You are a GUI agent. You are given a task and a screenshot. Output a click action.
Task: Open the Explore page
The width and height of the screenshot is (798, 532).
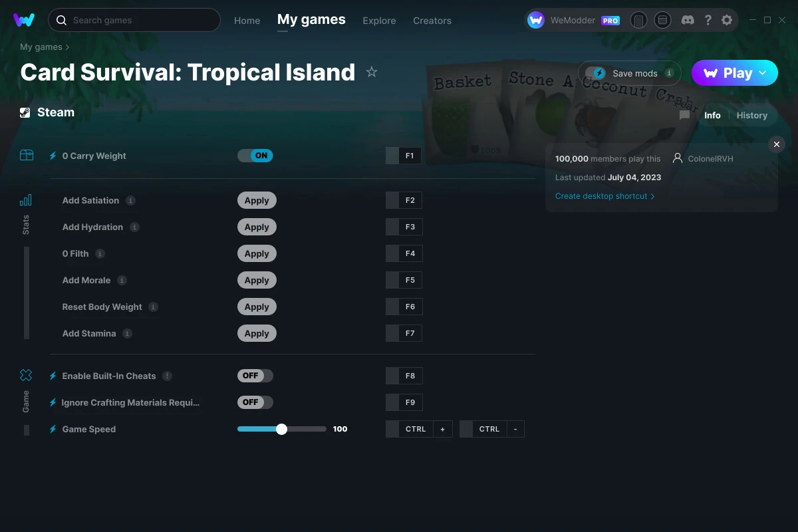point(379,21)
